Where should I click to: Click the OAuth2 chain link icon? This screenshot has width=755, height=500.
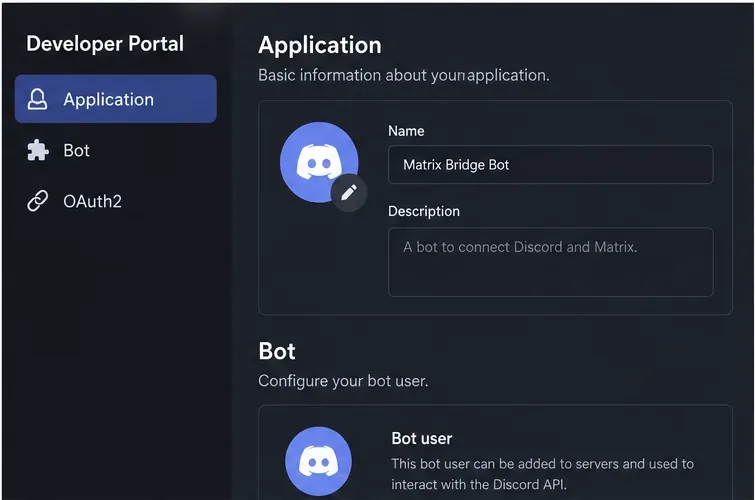pos(38,201)
